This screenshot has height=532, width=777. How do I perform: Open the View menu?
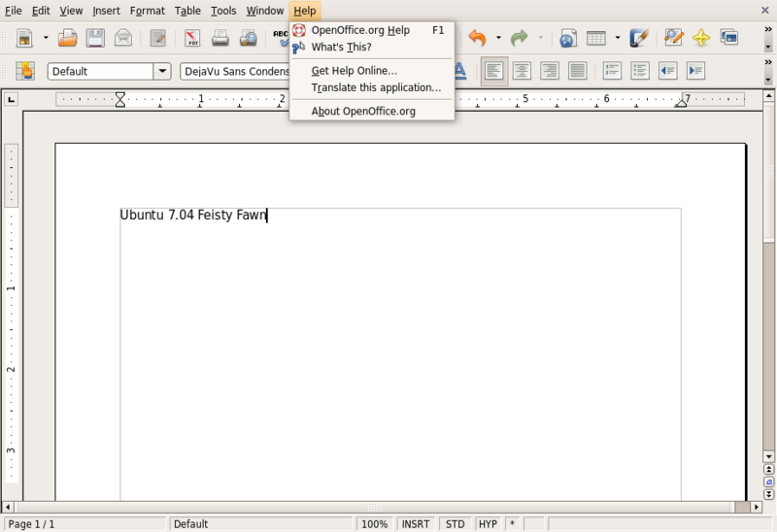pyautogui.click(x=71, y=11)
